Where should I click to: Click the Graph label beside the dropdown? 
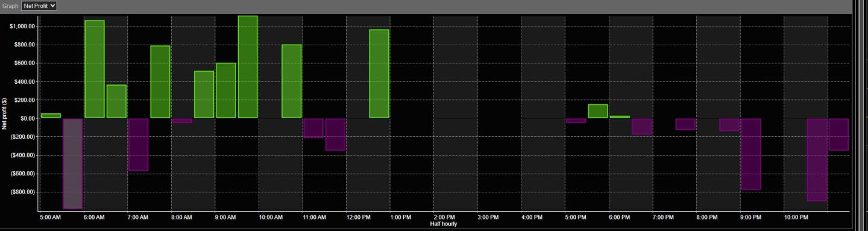pyautogui.click(x=10, y=5)
